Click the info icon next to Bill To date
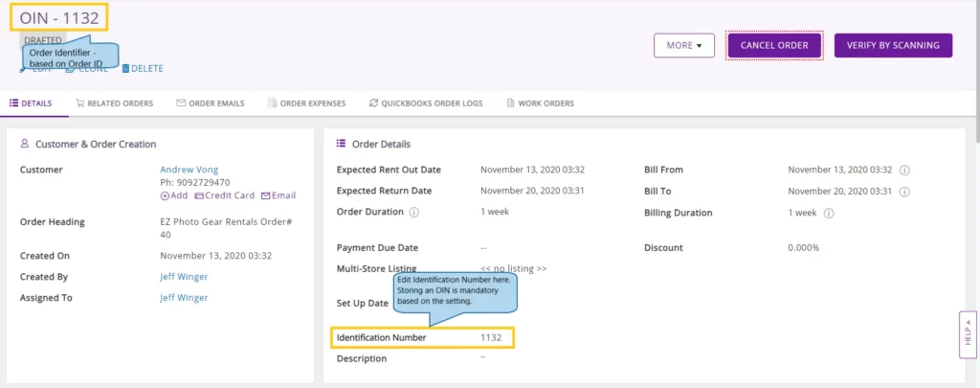Image resolution: width=980 pixels, height=388 pixels. coord(904,192)
